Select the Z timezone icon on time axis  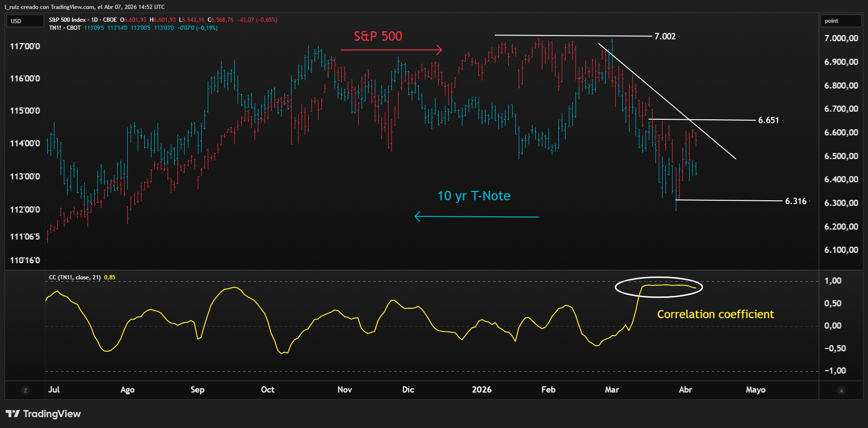point(25,390)
